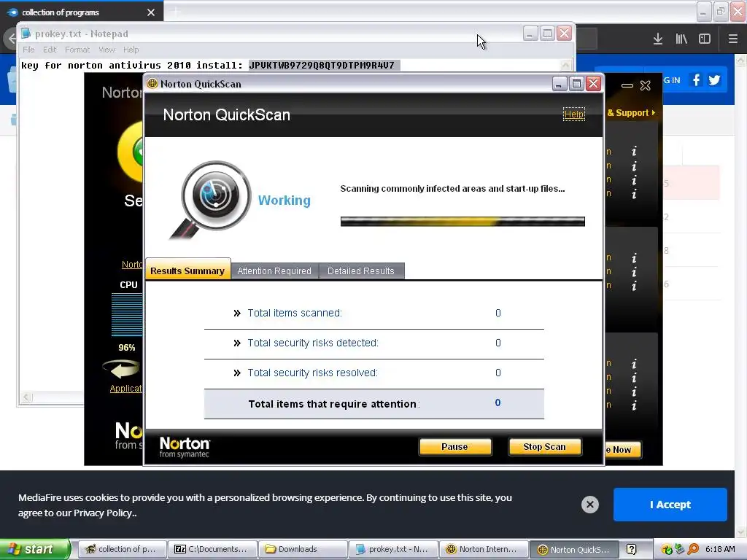Click the network icon in system tray
Viewport: 747px width, 560px height.
(x=680, y=550)
